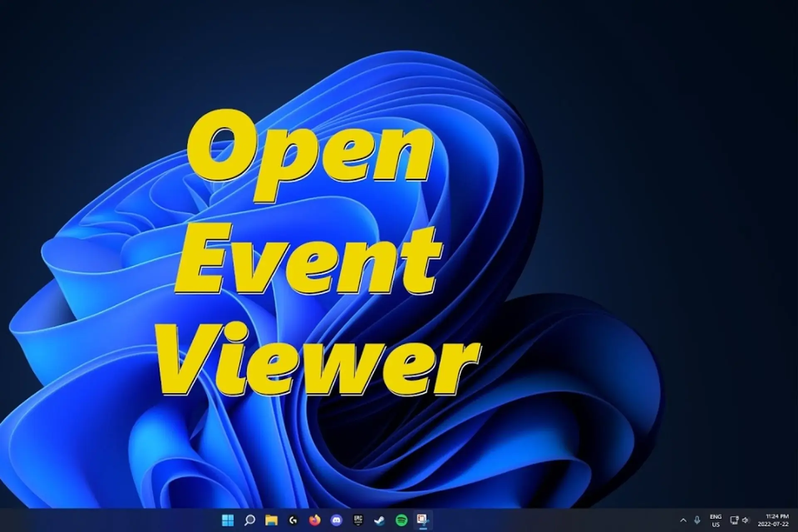
Task: Open Windows Search from the taskbar
Action: (249, 521)
